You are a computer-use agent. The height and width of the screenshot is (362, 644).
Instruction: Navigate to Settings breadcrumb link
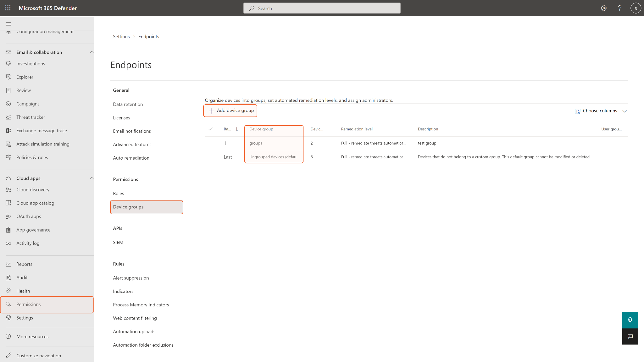(x=121, y=37)
